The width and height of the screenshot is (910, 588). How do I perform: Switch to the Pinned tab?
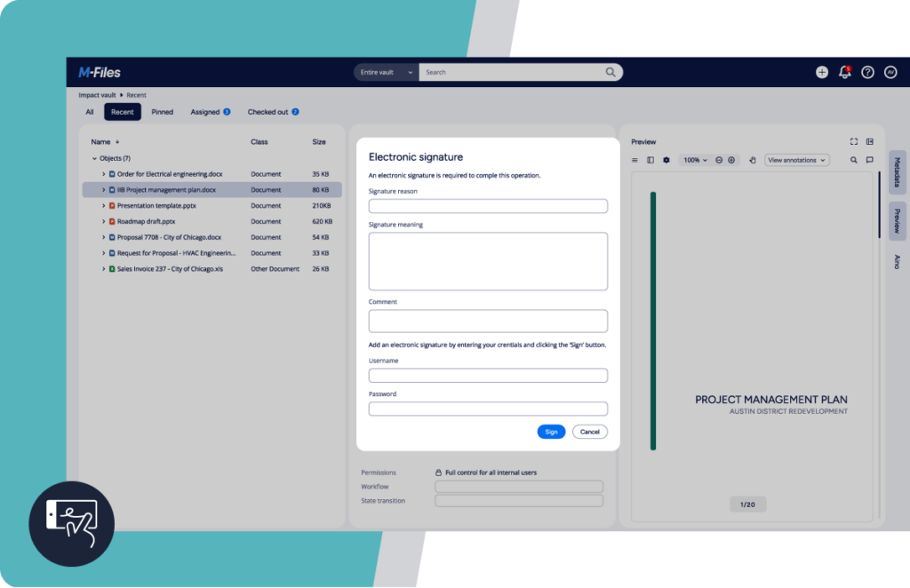click(x=163, y=112)
